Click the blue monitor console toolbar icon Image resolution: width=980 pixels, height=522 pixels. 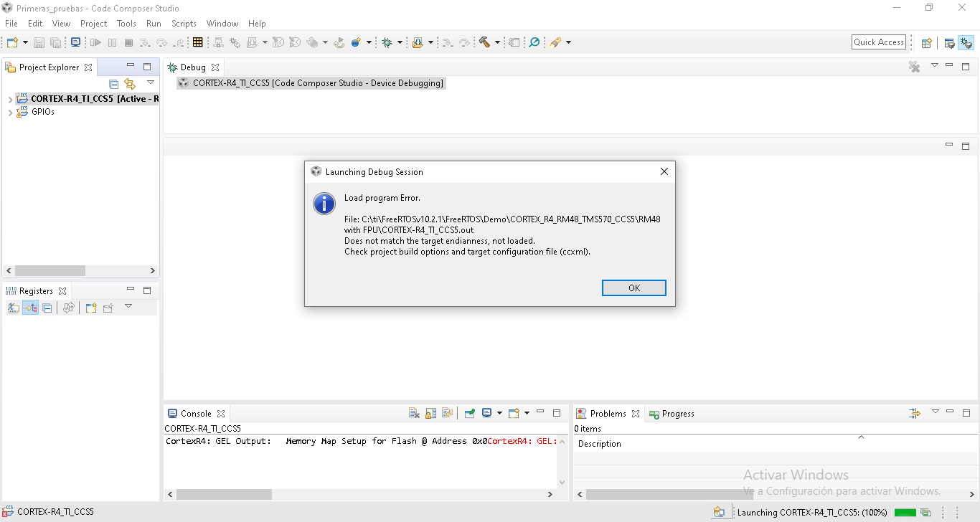(x=75, y=42)
